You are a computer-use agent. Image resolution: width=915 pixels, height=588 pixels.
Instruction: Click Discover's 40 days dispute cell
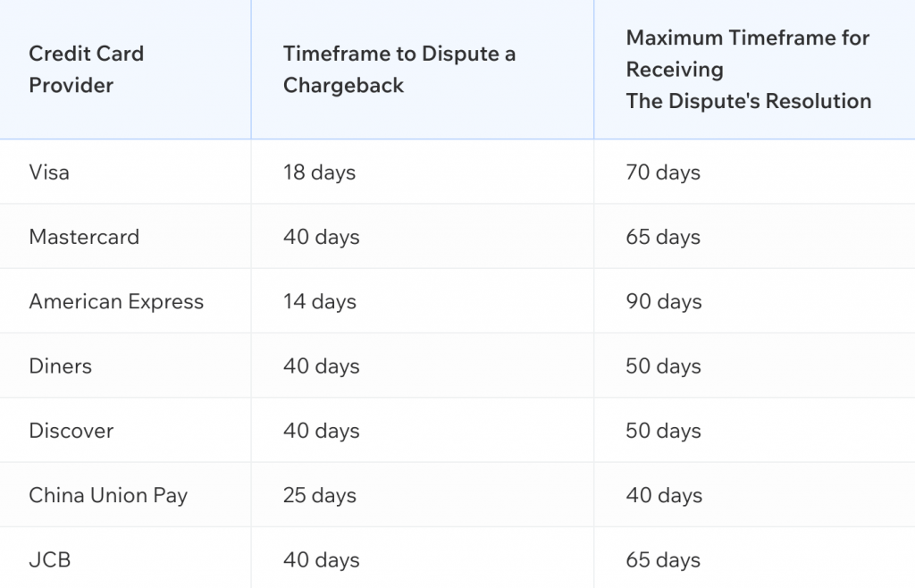coord(321,431)
